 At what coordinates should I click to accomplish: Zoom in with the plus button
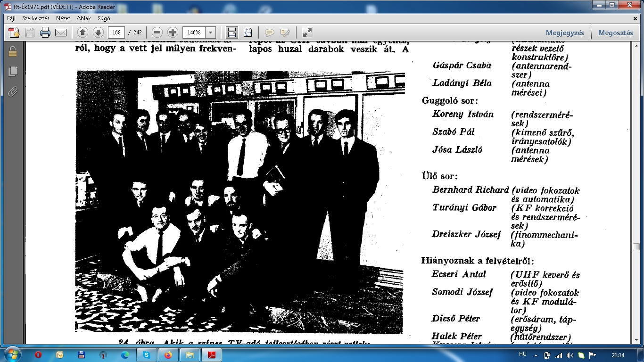pyautogui.click(x=173, y=33)
